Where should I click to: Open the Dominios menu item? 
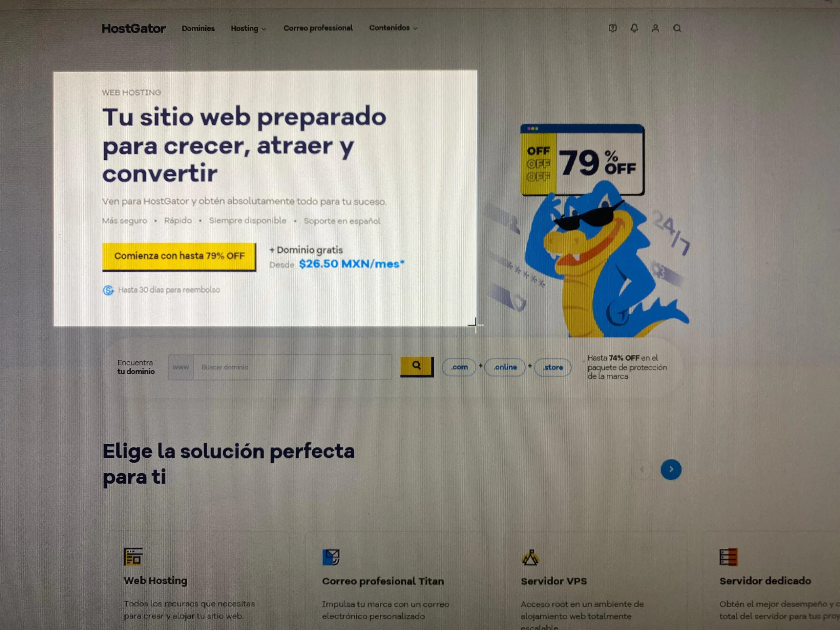pyautogui.click(x=199, y=28)
